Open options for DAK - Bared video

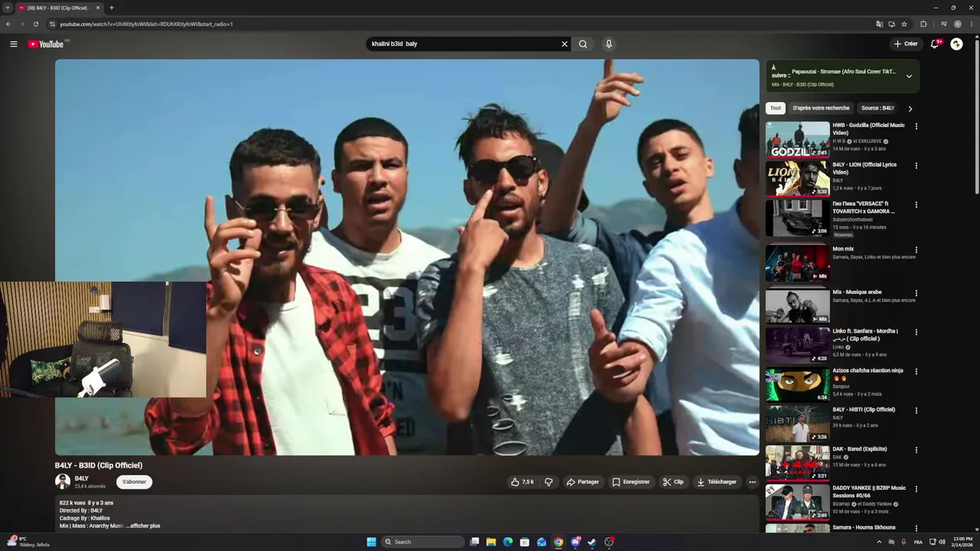pos(916,450)
